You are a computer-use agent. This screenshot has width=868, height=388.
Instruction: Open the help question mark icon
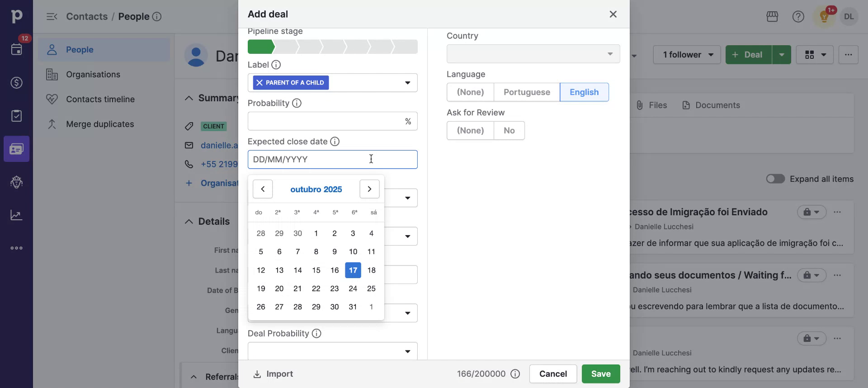798,17
